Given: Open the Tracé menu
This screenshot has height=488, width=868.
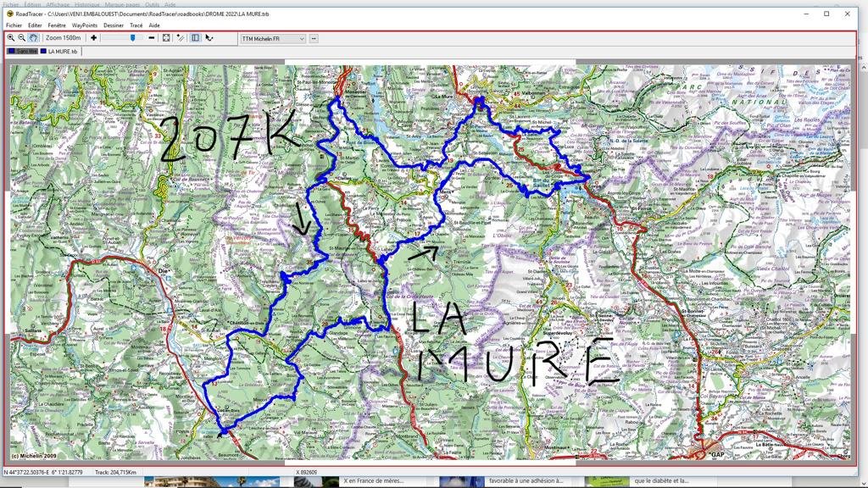Looking at the screenshot, I should point(136,25).
